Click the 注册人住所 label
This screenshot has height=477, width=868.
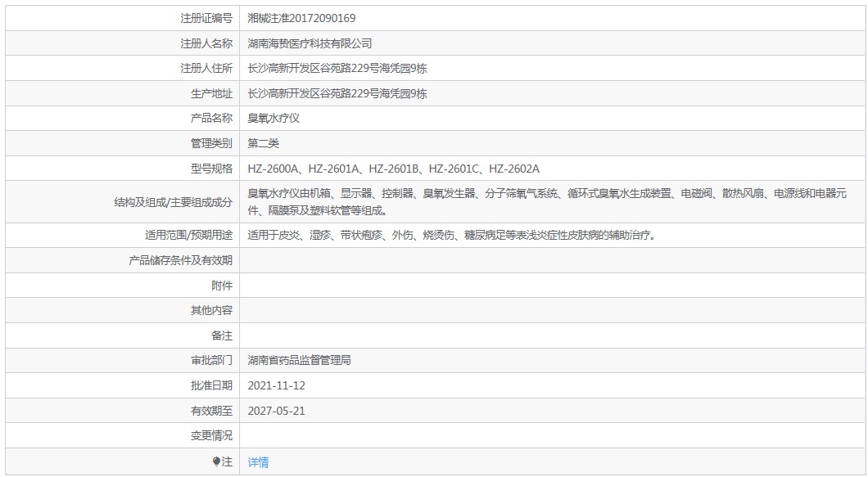[206, 68]
